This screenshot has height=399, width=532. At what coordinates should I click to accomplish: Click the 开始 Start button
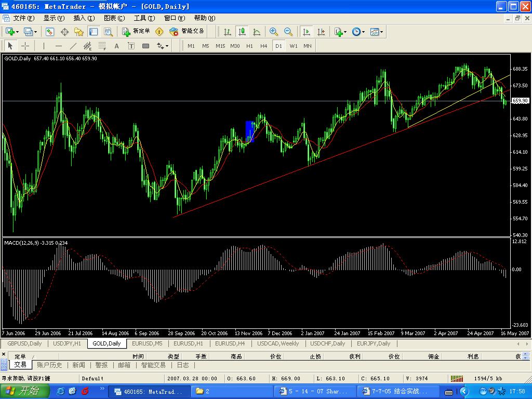24,391
